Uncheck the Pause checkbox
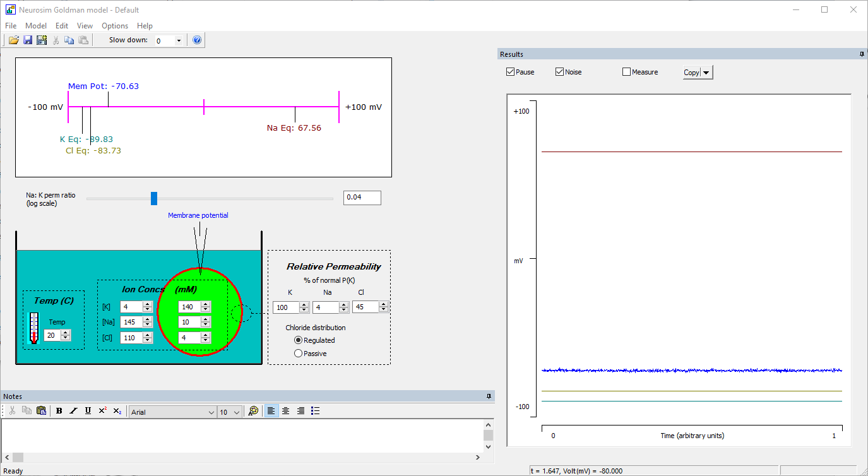868x476 pixels. click(510, 72)
